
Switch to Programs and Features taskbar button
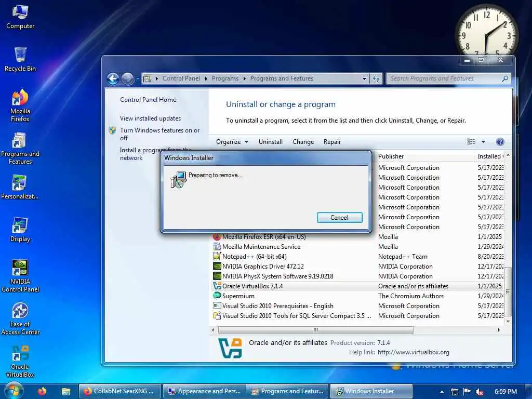[x=288, y=391]
